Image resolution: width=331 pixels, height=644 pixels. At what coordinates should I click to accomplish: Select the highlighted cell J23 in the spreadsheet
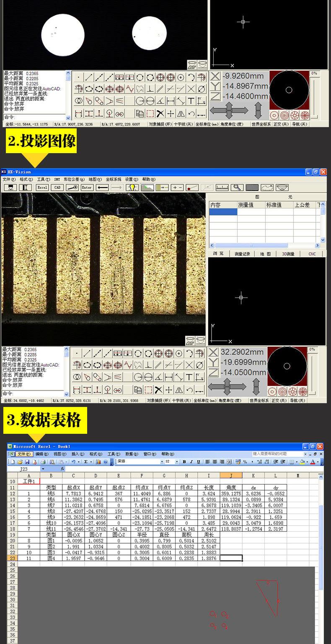pyautogui.click(x=231, y=558)
